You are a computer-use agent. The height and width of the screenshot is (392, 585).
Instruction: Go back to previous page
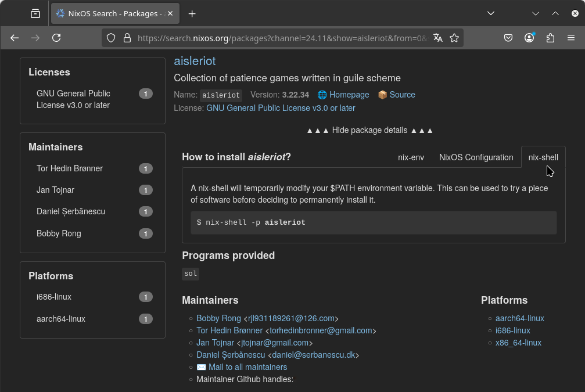(15, 38)
